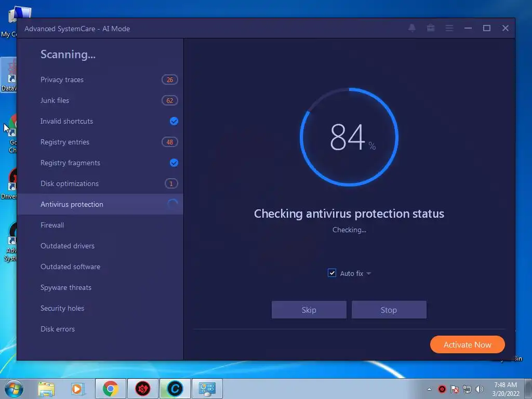Viewport: 532px width, 399px height.
Task: Open File Explorer from the taskbar
Action: [x=46, y=389]
